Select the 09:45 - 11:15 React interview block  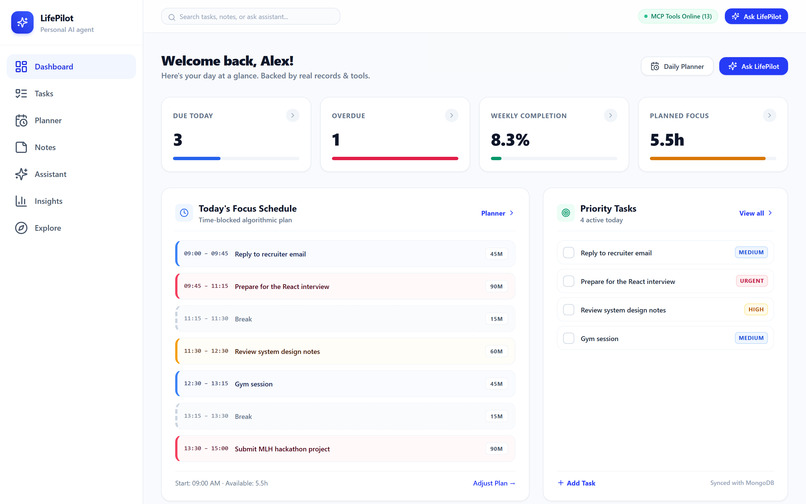point(345,286)
